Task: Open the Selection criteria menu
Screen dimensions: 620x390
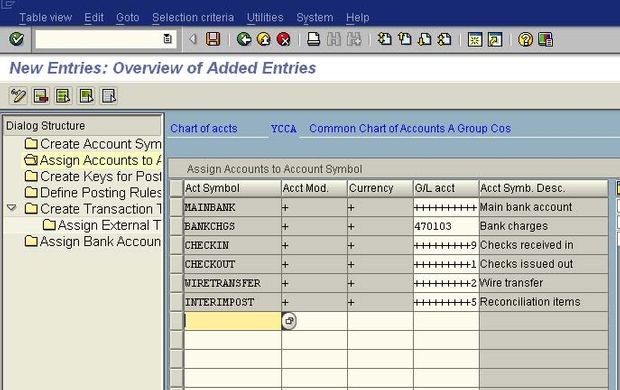Action: 193,17
